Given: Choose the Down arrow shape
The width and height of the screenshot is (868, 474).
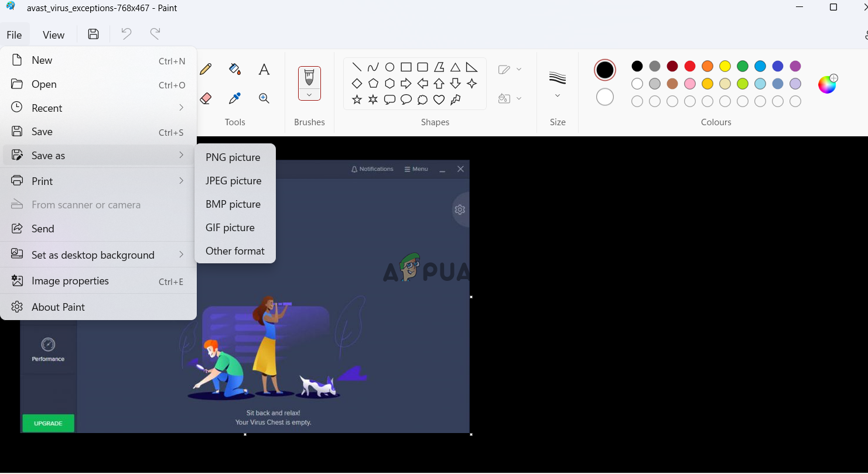Looking at the screenshot, I should point(455,84).
